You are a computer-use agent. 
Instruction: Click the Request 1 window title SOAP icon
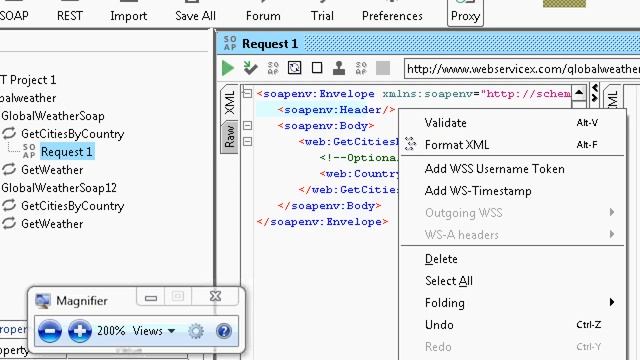[x=230, y=43]
